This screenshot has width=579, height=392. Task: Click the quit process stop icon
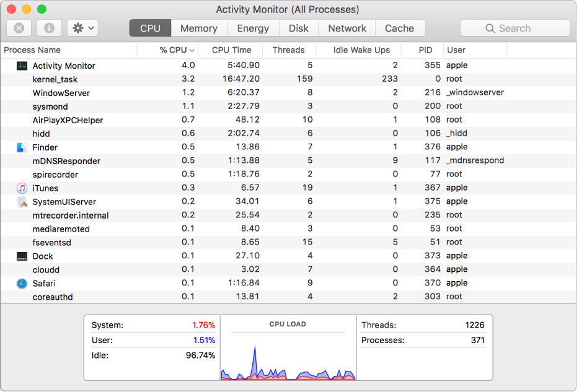19,28
